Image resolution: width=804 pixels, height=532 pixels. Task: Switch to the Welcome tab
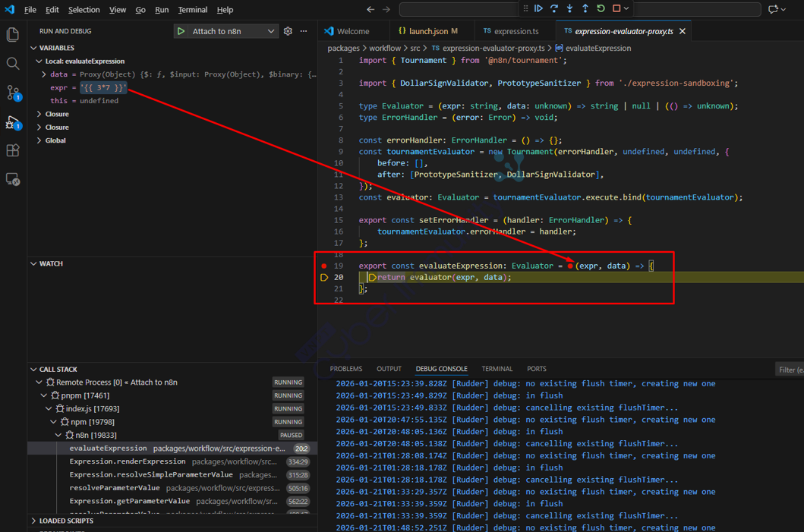tap(354, 31)
